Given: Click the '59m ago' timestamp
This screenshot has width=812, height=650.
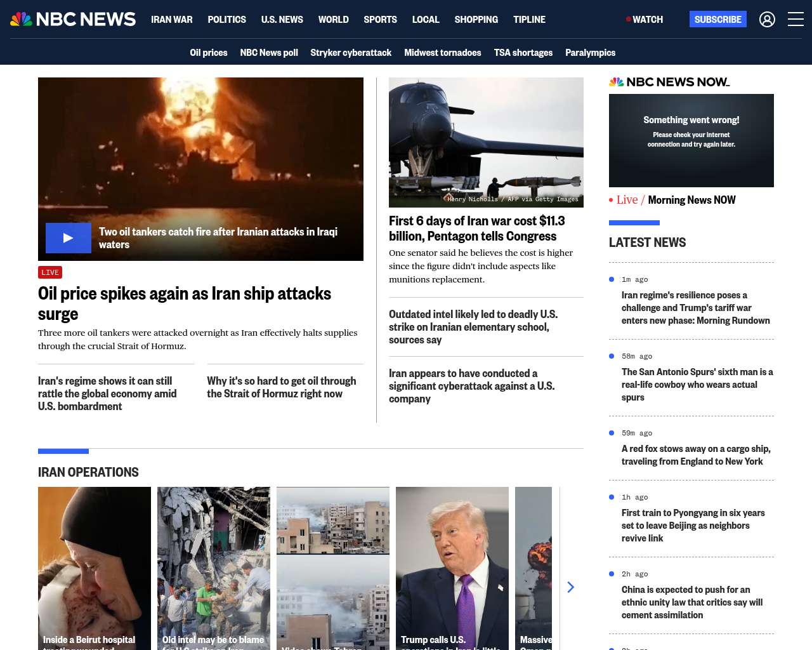Looking at the screenshot, I should (637, 433).
